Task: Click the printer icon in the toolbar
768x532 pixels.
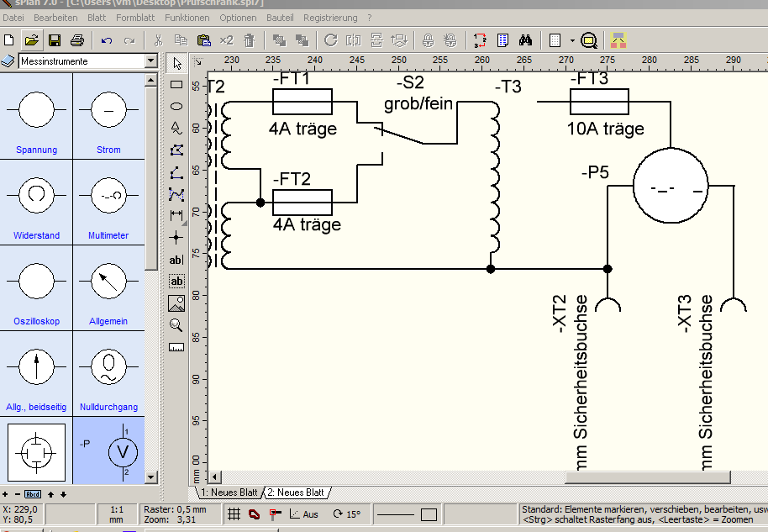Action: click(x=77, y=40)
